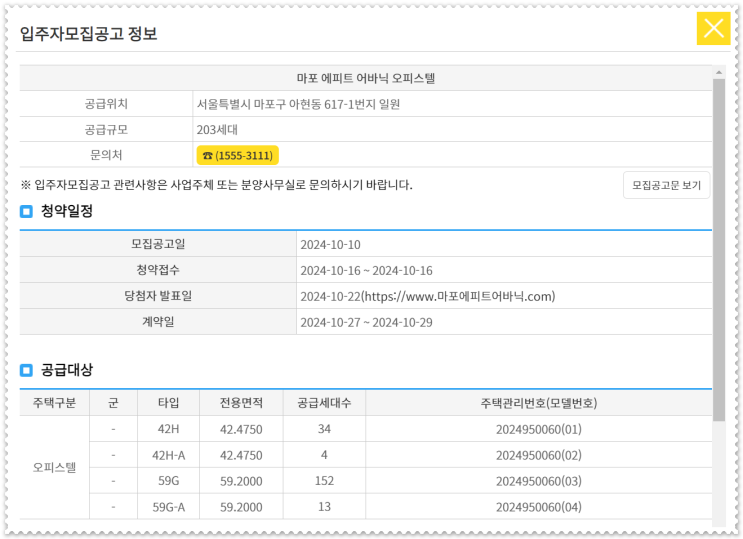Close the 입주자모집공고 정보 popup with the yellow X
The width and height of the screenshot is (743, 539).
(713, 28)
